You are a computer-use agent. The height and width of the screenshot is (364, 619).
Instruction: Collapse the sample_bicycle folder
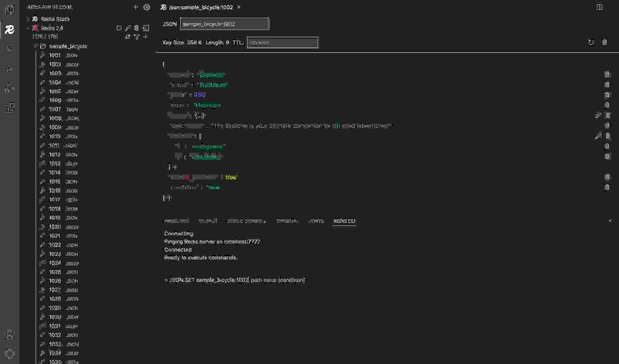coord(35,46)
